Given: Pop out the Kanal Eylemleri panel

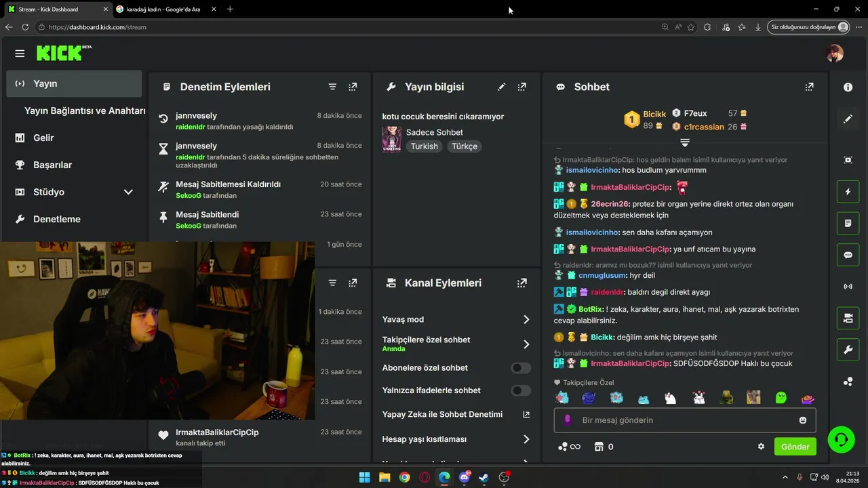Looking at the screenshot, I should pos(521,283).
